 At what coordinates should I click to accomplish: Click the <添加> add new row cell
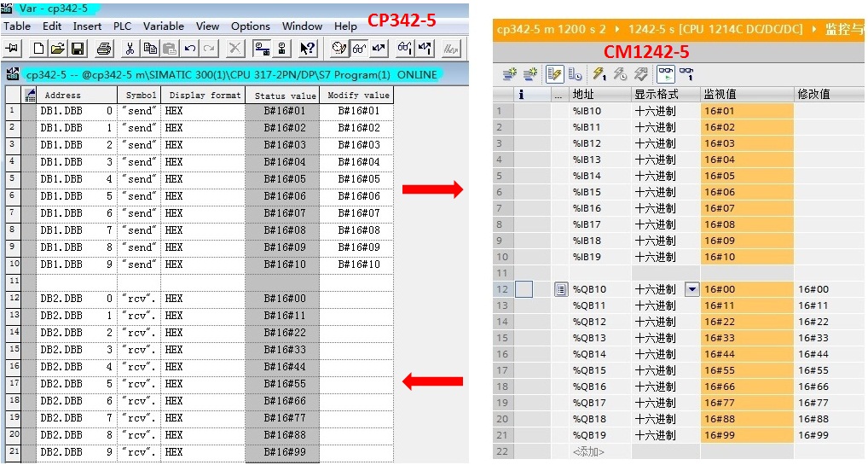click(x=587, y=451)
